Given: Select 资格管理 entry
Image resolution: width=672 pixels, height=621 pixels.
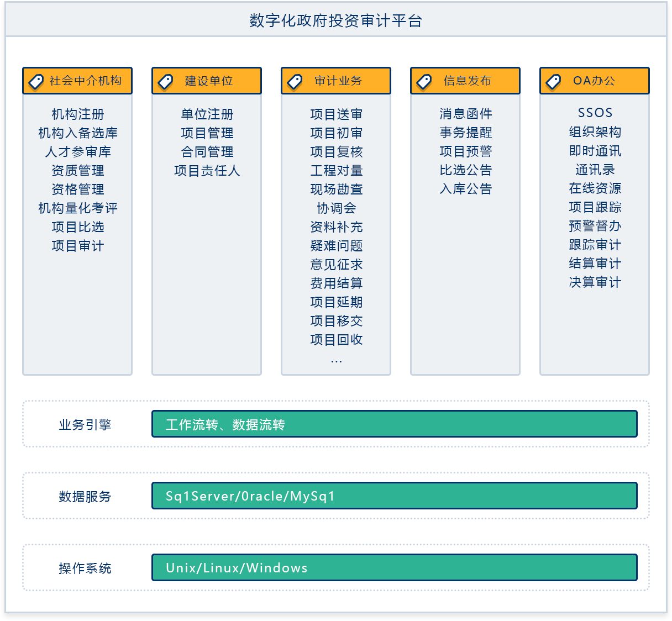Looking at the screenshot, I should point(78,190).
